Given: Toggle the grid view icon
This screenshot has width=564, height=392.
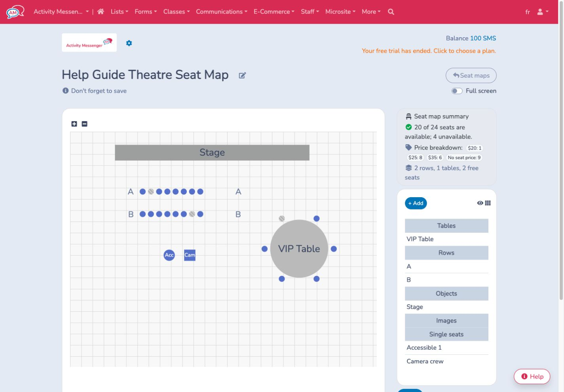Looking at the screenshot, I should (488, 203).
